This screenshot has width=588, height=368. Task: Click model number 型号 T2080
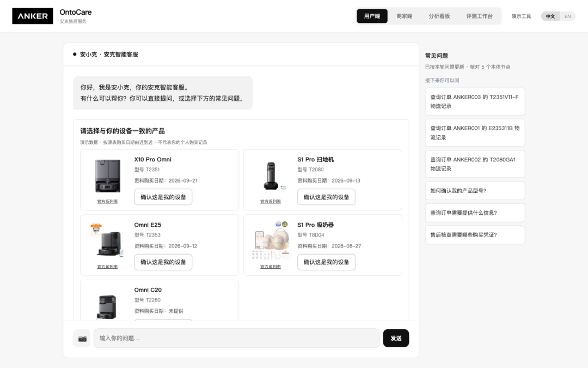pyautogui.click(x=310, y=170)
